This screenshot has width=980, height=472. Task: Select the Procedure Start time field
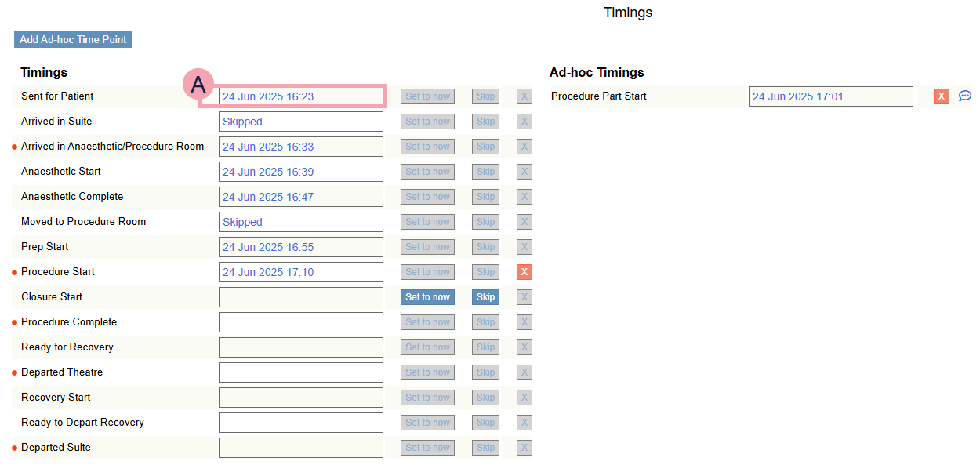[300, 272]
